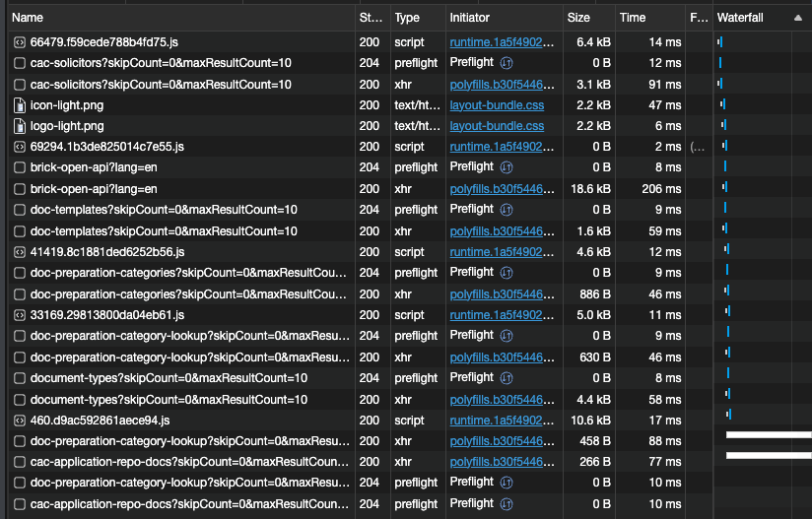Image resolution: width=812 pixels, height=519 pixels.
Task: Sort requests by the Size column header
Action: (578, 18)
